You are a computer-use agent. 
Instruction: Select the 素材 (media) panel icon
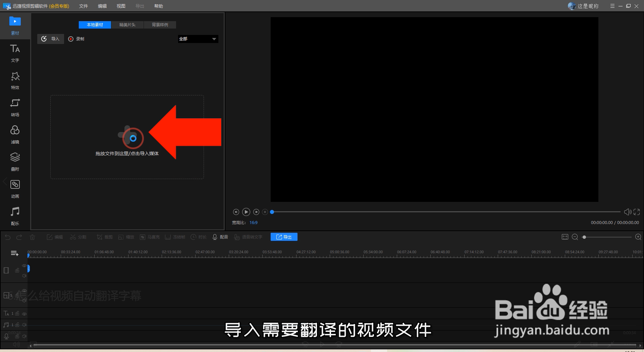pos(15,26)
